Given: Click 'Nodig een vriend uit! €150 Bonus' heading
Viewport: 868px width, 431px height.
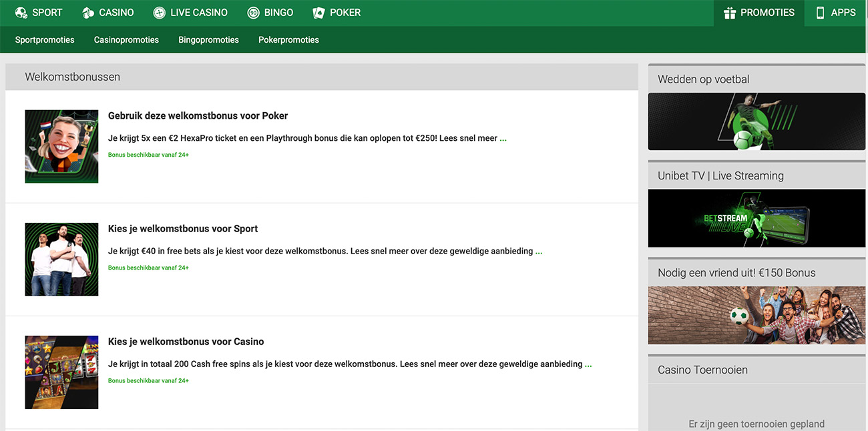Looking at the screenshot, I should (x=736, y=272).
